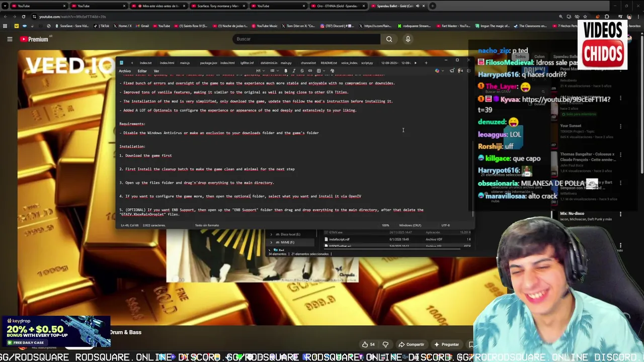Open Ver menu in Notepad
Viewport: 644px width, 362px height.
tap(156, 71)
